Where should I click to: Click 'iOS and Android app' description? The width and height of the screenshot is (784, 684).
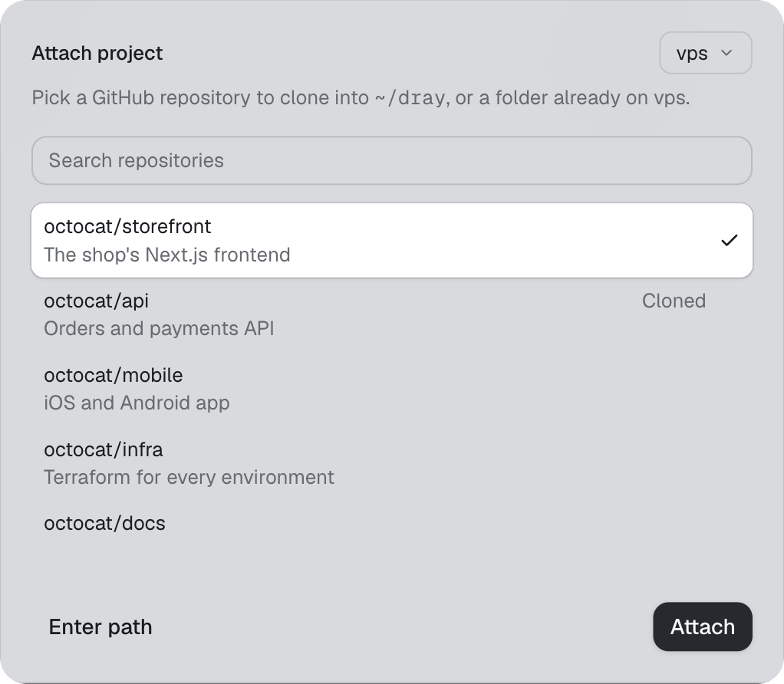pos(137,403)
